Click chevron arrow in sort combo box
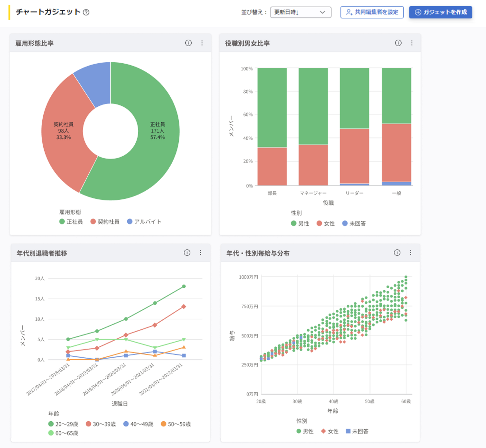 [322, 12]
